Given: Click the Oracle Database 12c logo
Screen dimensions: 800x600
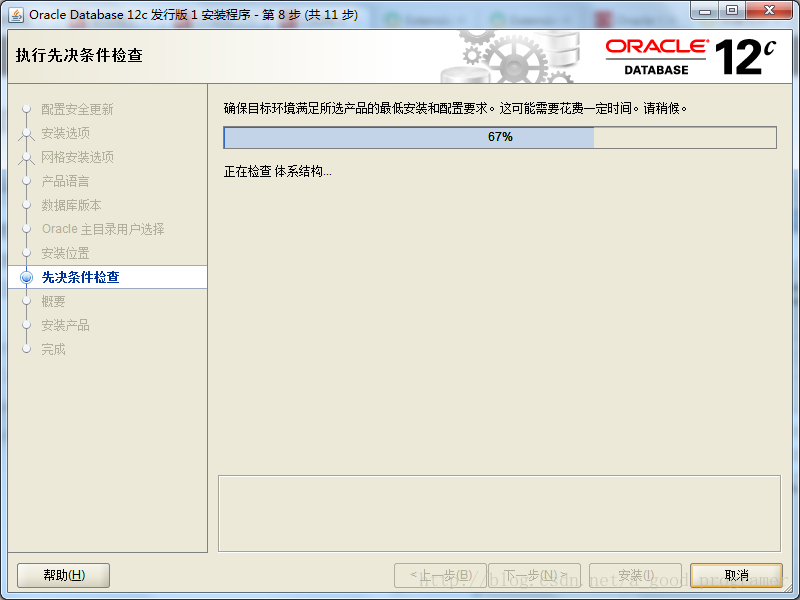Looking at the screenshot, I should click(691, 57).
